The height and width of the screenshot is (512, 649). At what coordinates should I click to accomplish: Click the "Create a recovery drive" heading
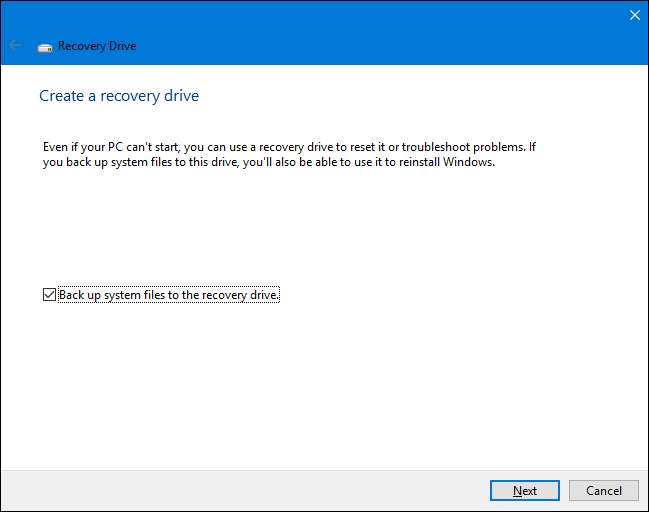coord(118,96)
